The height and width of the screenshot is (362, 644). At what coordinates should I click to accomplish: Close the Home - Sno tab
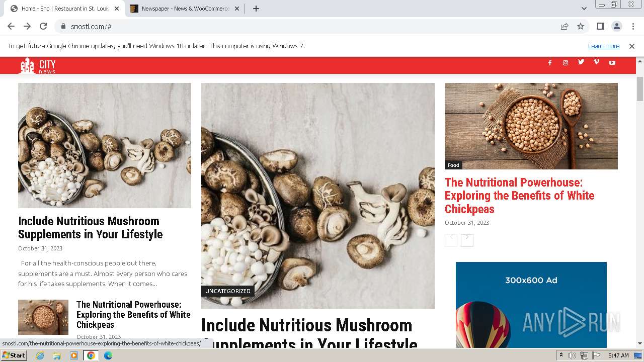click(x=117, y=9)
